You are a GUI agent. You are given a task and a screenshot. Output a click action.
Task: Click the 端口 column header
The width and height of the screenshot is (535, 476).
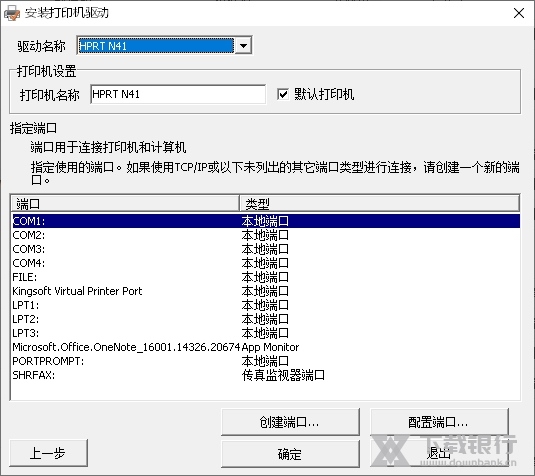click(x=125, y=204)
